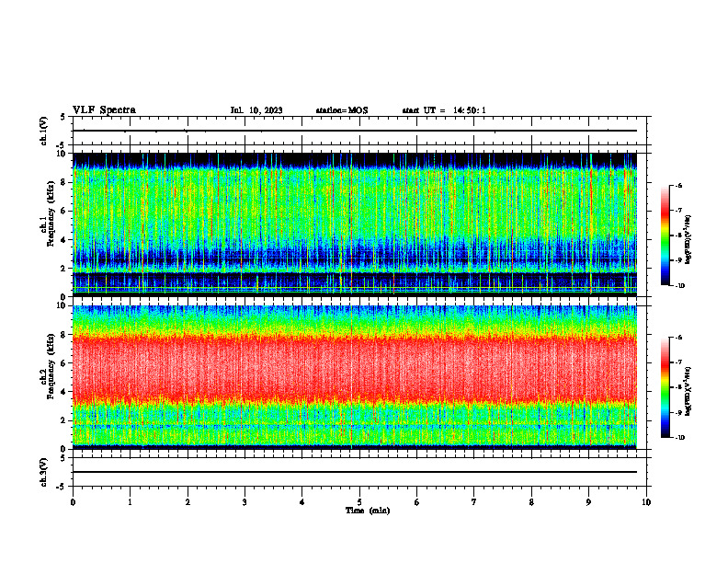Click the "1" tick on Time axis

coord(130,502)
